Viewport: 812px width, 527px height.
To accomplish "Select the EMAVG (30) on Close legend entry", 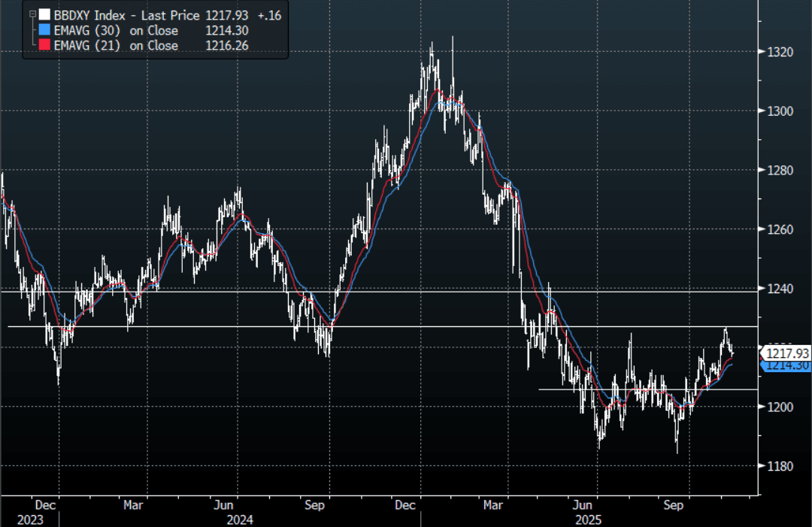I will (x=117, y=31).
